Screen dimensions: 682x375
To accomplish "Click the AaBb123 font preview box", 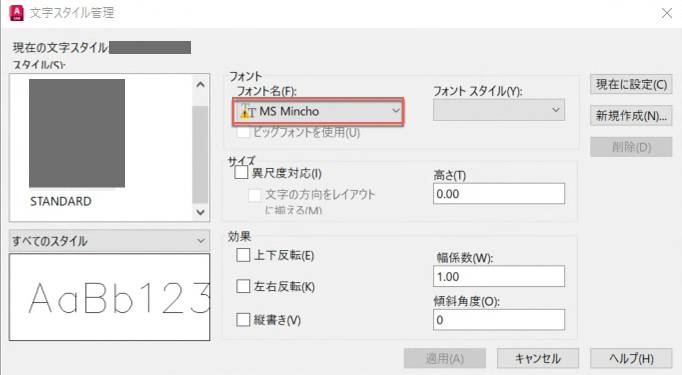I will (109, 297).
